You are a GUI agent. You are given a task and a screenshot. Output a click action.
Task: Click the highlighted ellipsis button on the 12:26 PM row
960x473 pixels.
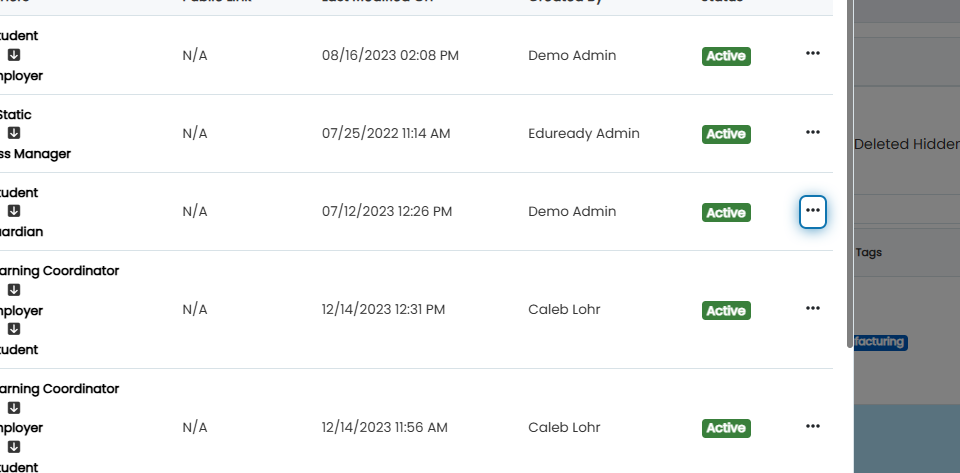[x=812, y=211]
